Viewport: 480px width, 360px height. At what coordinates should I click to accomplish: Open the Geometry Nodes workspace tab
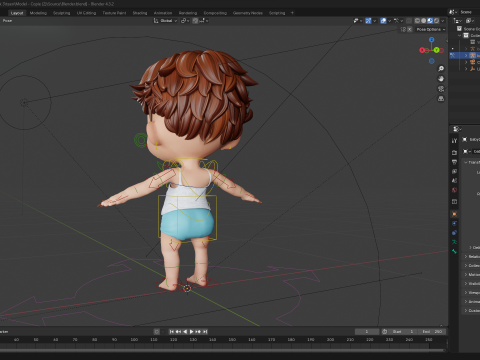pos(248,13)
